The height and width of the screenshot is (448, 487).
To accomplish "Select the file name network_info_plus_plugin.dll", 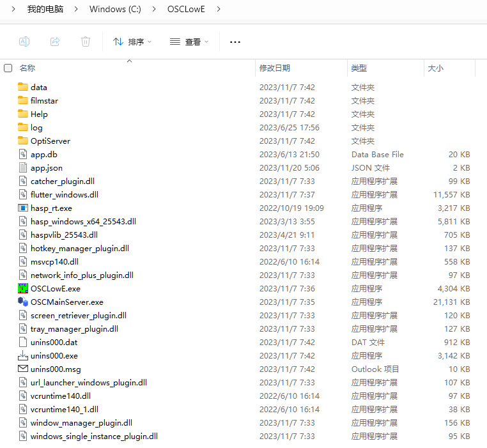I will (82, 275).
